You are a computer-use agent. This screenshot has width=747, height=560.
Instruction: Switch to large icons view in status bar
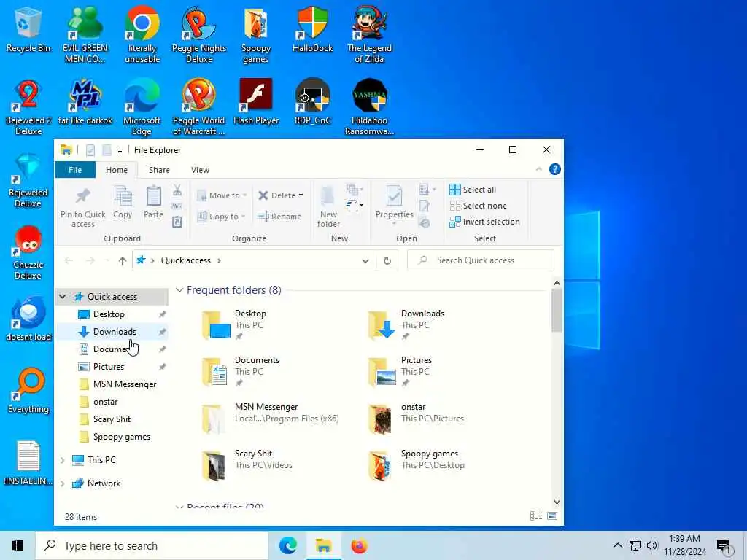552,516
